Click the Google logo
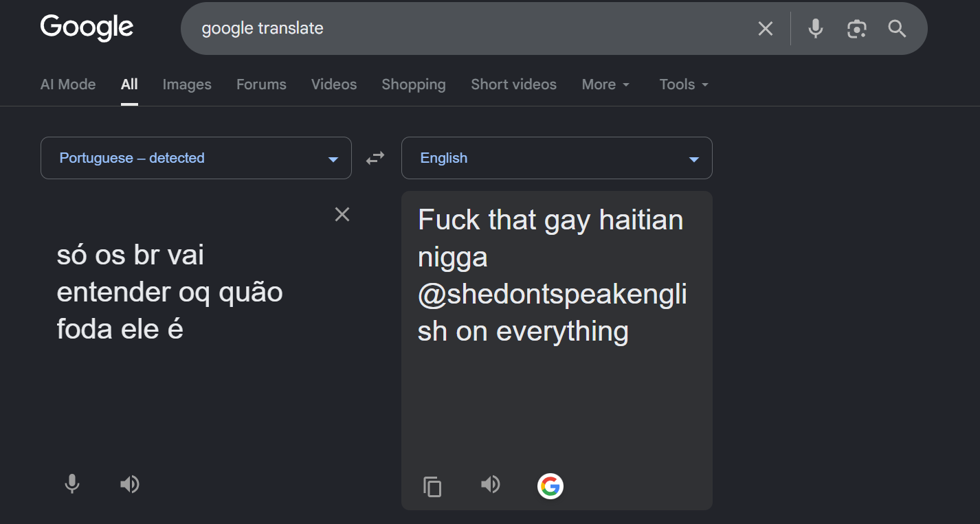 click(x=87, y=28)
